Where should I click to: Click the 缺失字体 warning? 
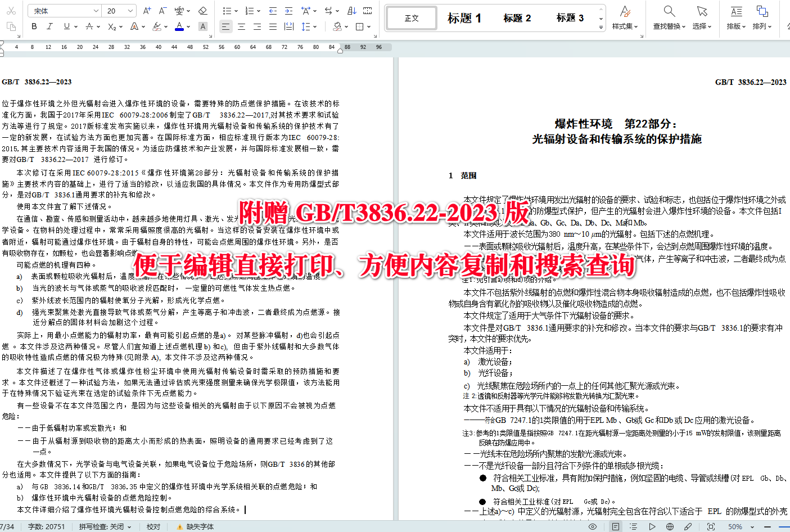click(x=195, y=527)
